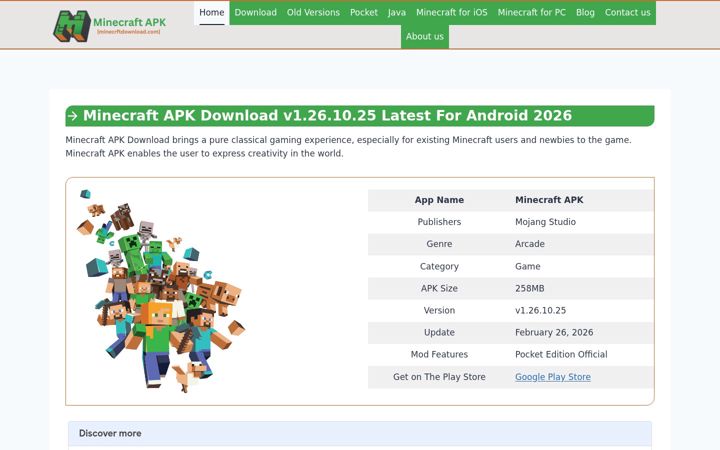Open the Pocket menu item
Viewport: 720px width, 450px height.
(x=364, y=13)
